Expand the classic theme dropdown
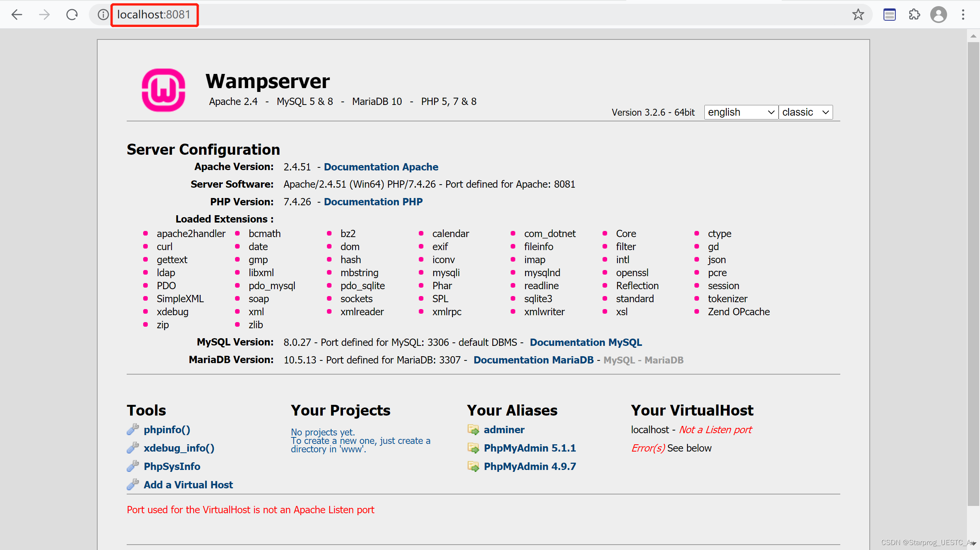Screen dimensions: 980x550 point(805,112)
